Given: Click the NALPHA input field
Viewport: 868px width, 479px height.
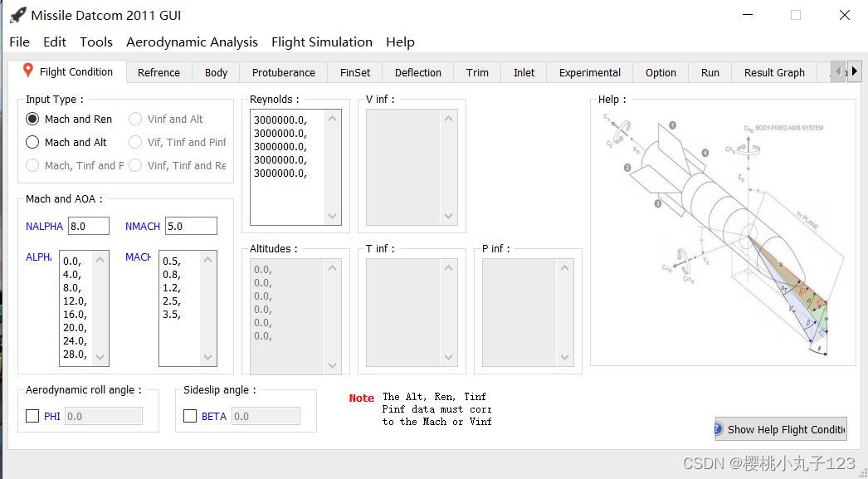Looking at the screenshot, I should pos(89,226).
